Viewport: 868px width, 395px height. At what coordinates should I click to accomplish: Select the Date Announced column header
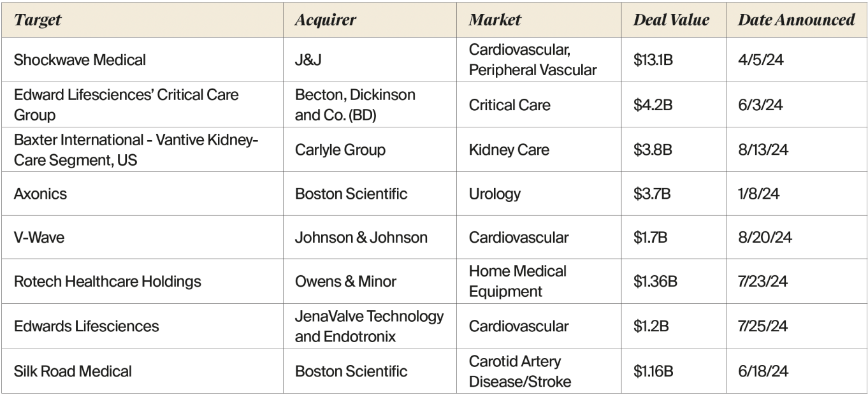[796, 20]
